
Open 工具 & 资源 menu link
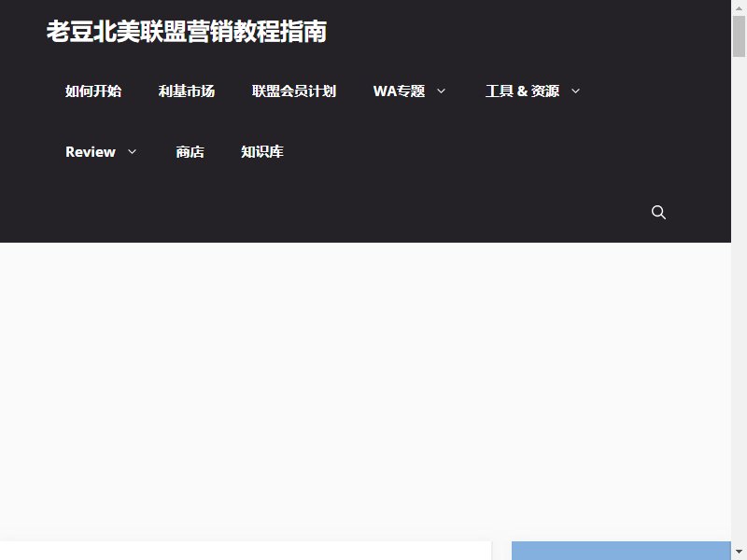(x=522, y=91)
